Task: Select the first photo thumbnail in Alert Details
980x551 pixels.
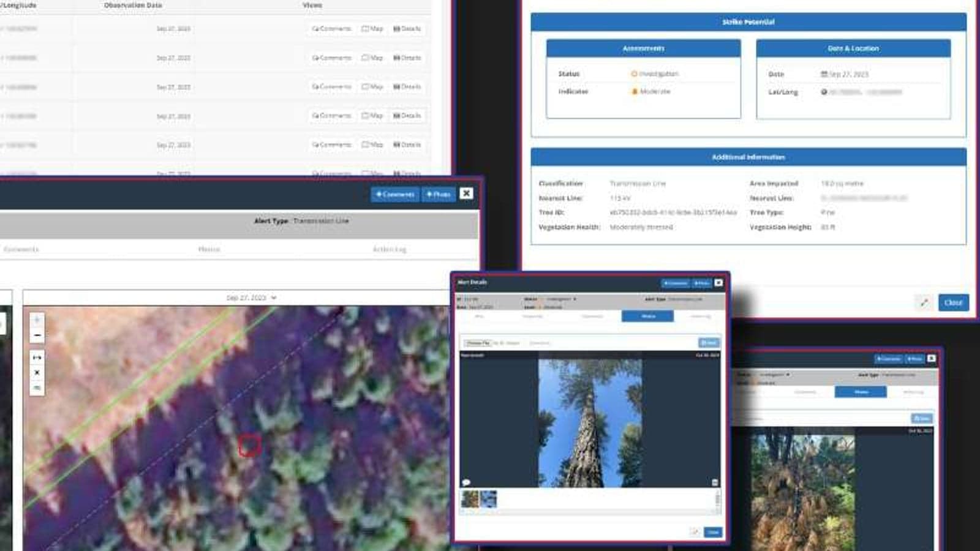Action: click(470, 499)
